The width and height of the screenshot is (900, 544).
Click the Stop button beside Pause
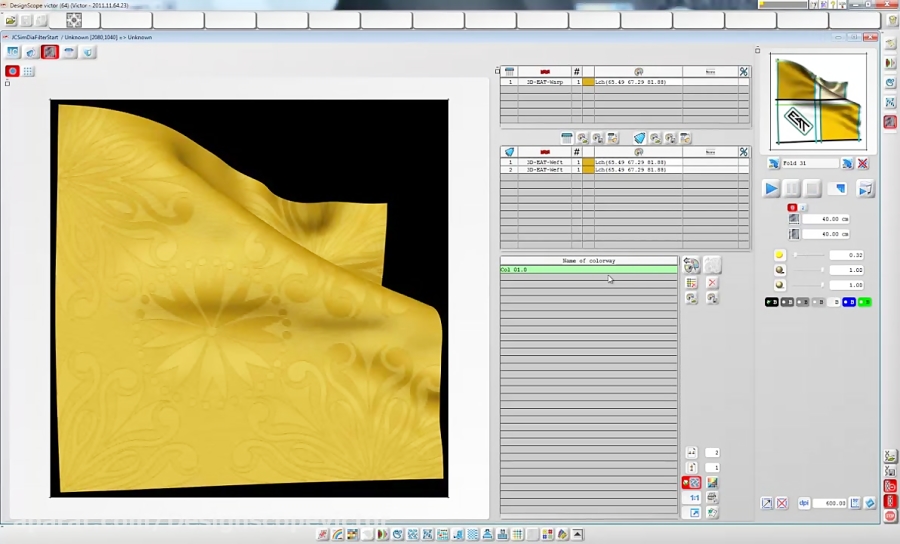(813, 188)
